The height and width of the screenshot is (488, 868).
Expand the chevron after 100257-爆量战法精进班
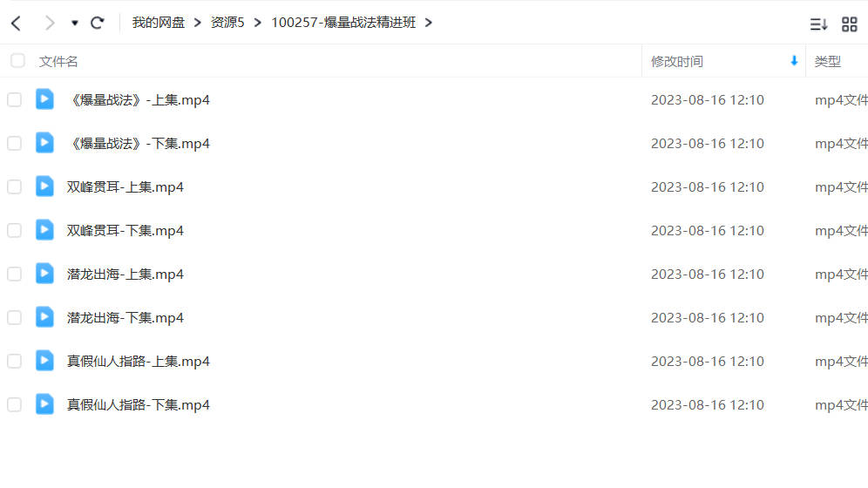coord(429,23)
